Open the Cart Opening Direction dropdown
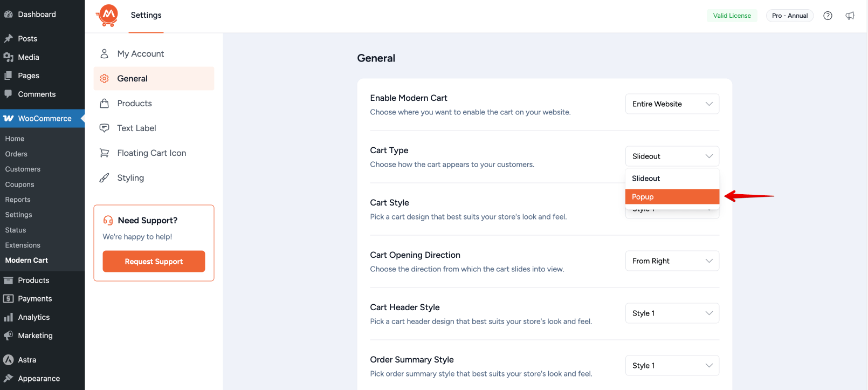The height and width of the screenshot is (390, 868). click(x=672, y=261)
